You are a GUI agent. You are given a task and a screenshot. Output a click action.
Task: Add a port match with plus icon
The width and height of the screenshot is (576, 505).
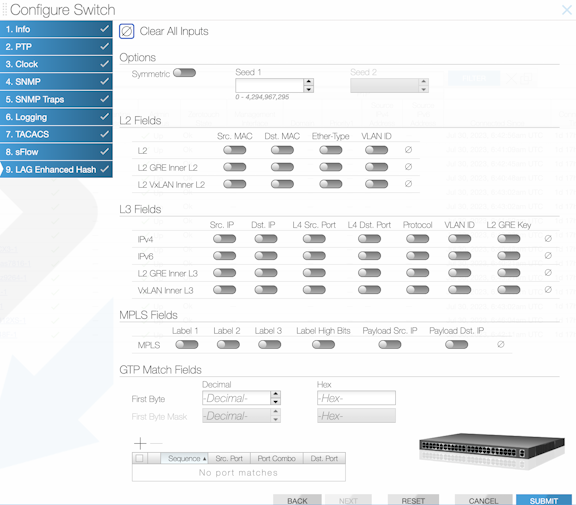pos(140,443)
